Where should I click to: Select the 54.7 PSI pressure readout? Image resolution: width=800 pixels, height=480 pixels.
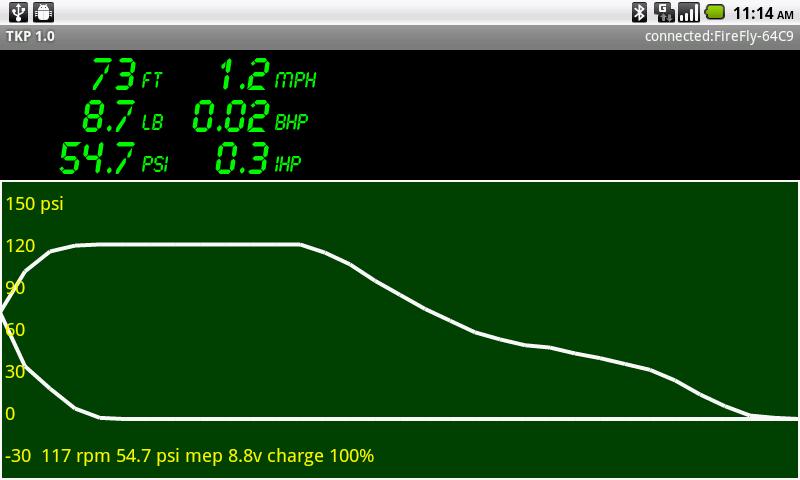click(114, 159)
